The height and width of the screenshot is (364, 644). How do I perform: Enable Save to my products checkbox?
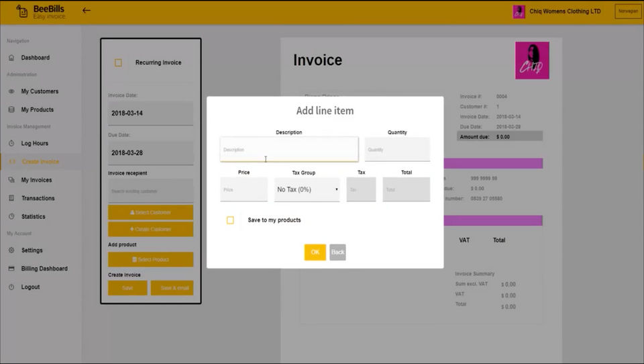click(230, 220)
